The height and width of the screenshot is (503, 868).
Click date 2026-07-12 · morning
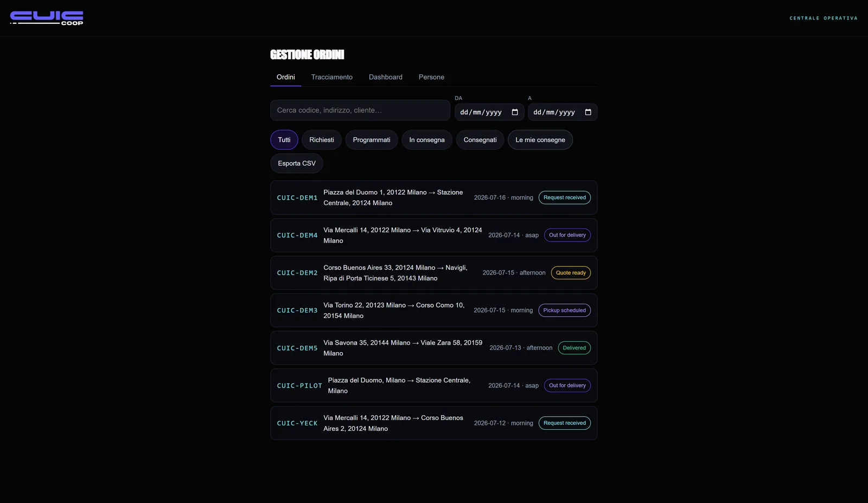coord(503,423)
